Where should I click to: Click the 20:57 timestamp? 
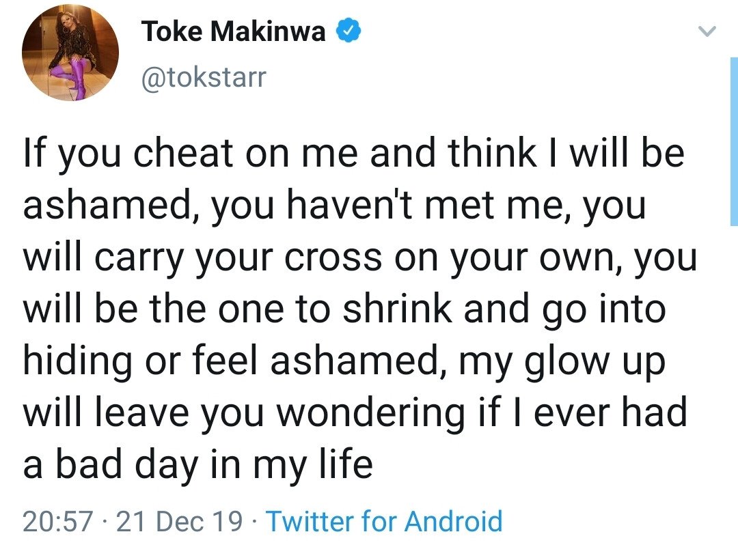[58, 521]
